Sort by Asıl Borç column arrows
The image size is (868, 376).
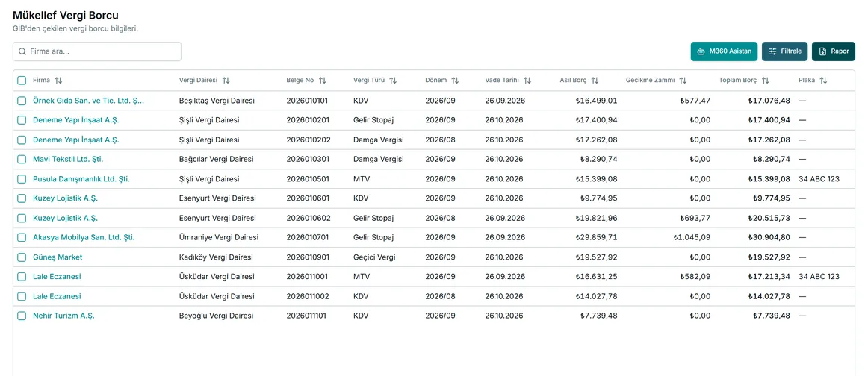(x=595, y=80)
